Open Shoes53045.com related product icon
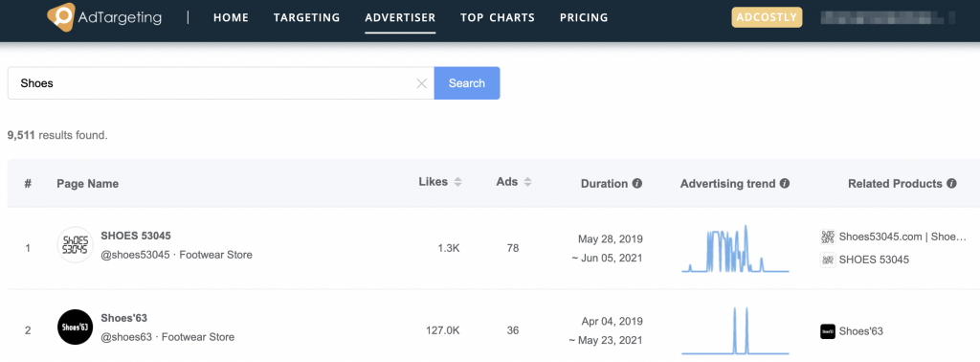Viewport: 980px width, 362px height. [828, 237]
